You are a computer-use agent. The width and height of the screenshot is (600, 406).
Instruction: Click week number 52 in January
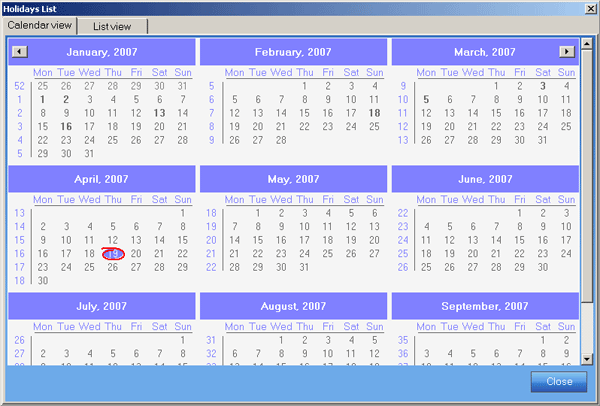pos(19,86)
